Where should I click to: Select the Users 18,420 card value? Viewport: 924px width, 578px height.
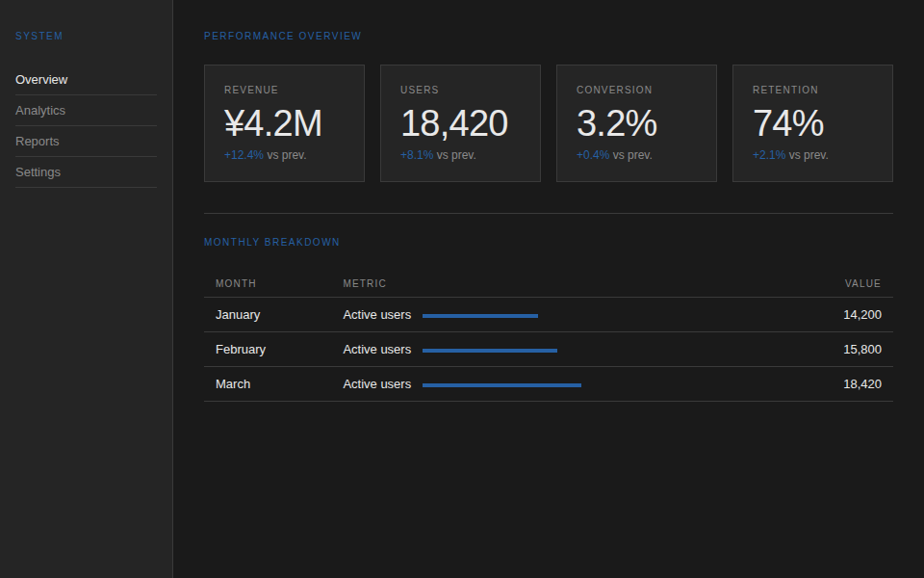pyautogui.click(x=453, y=123)
